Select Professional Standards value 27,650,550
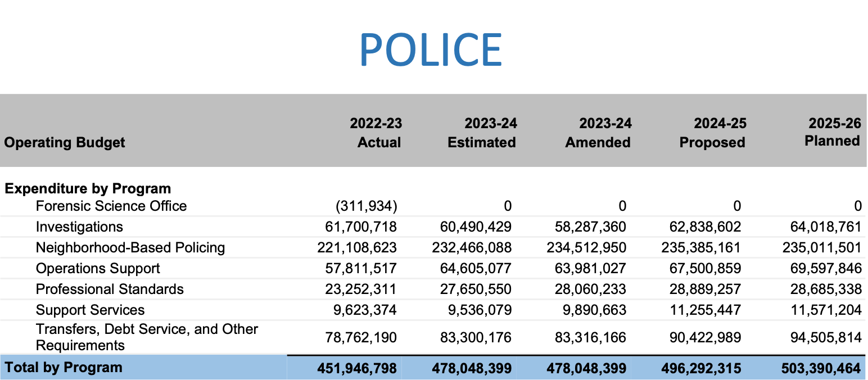 click(x=476, y=289)
